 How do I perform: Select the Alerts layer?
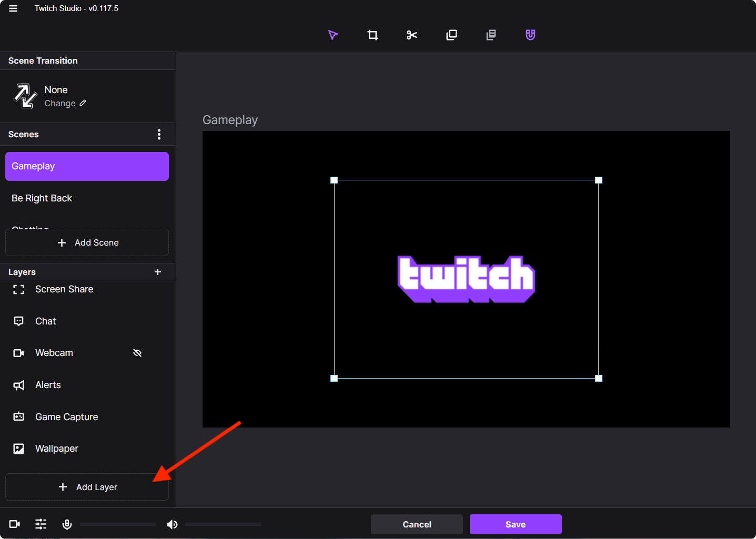click(x=87, y=385)
